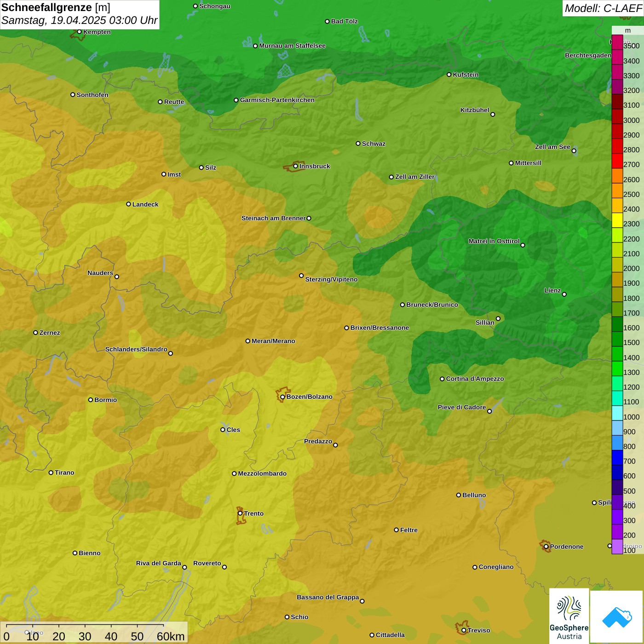644x644 pixels.
Task: Click the 3500 m legend color swatch
Action: pos(617,43)
